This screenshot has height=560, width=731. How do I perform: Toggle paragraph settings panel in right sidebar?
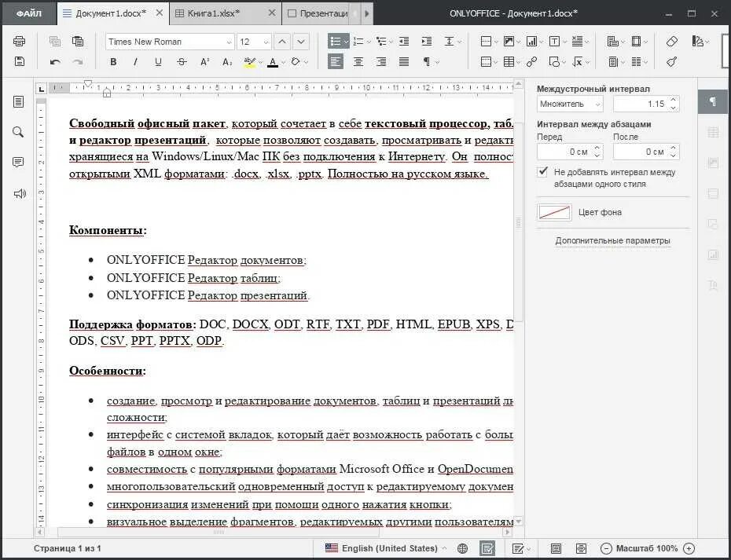[712, 101]
